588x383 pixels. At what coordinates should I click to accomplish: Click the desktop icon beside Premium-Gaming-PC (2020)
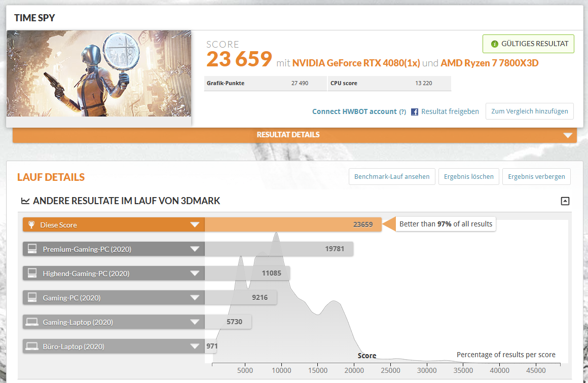tap(32, 249)
